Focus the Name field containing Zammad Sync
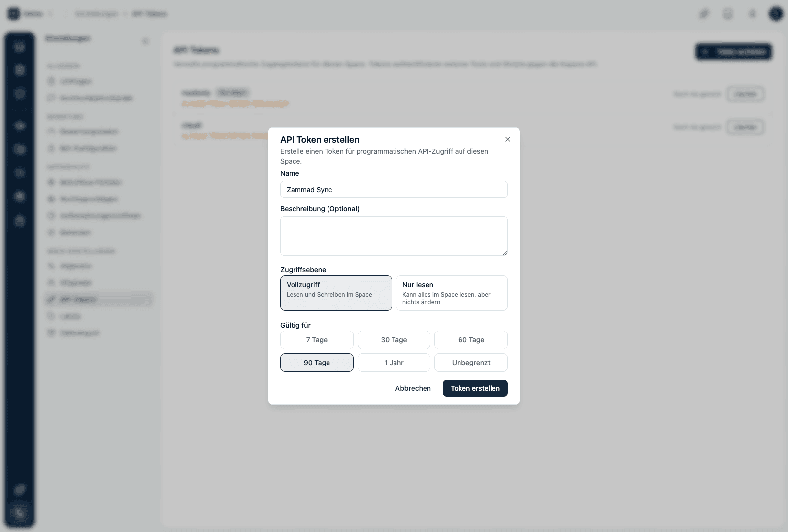The height and width of the screenshot is (532, 788). click(394, 189)
